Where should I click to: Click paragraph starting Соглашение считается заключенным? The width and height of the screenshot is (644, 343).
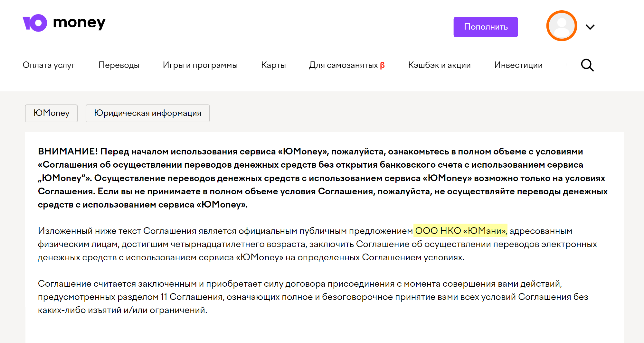click(313, 297)
